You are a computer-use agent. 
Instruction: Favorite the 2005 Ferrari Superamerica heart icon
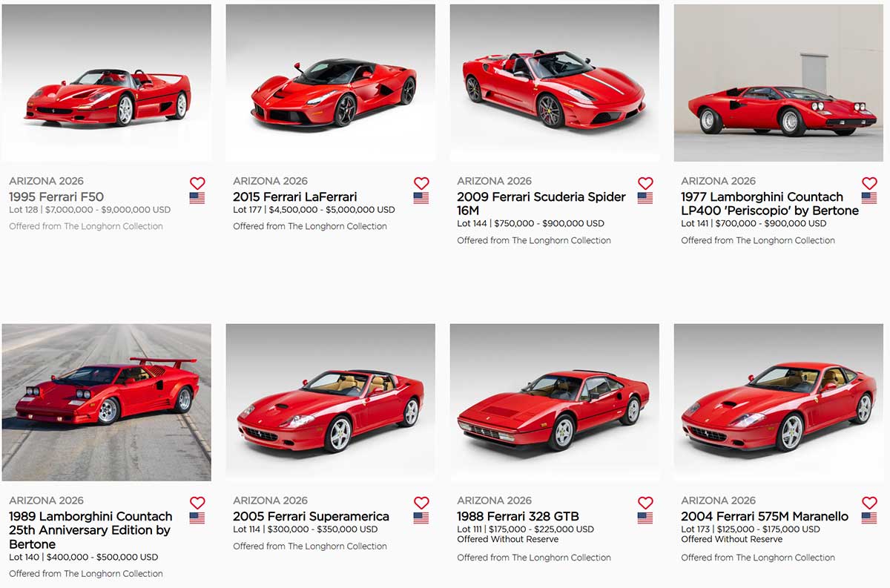point(421,503)
